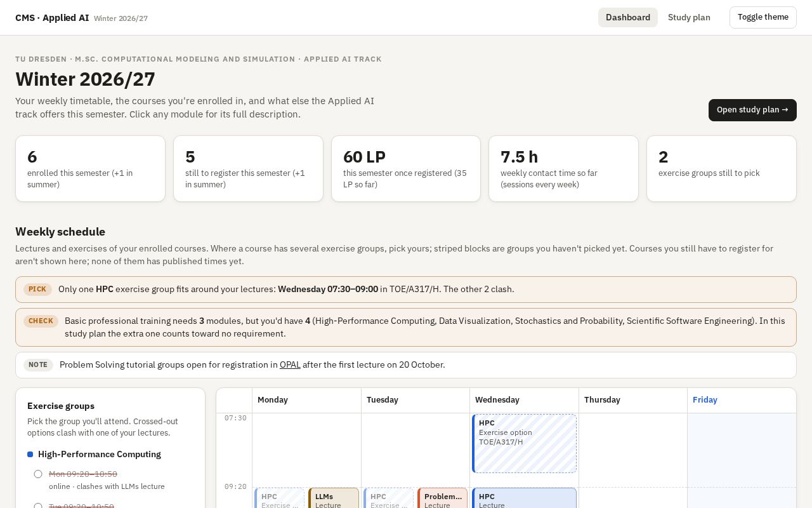Click the '5' still to register stat
The image size is (812, 508).
(248, 168)
